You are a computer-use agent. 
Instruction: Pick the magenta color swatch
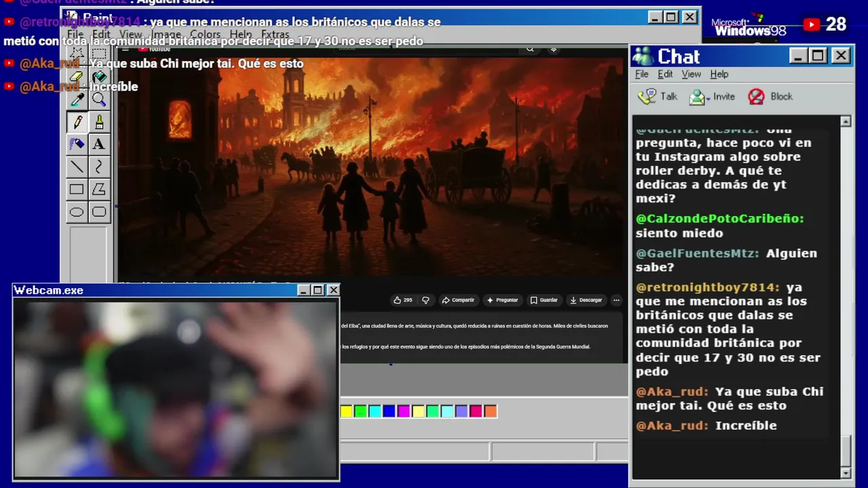tap(404, 411)
